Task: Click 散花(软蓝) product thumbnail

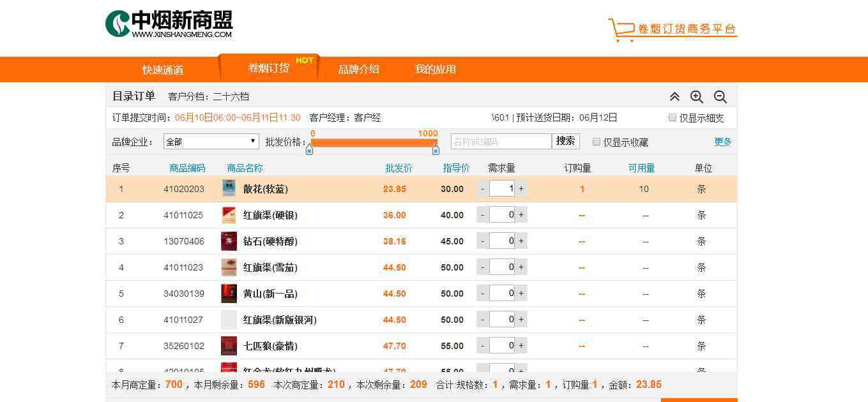Action: coord(229,188)
